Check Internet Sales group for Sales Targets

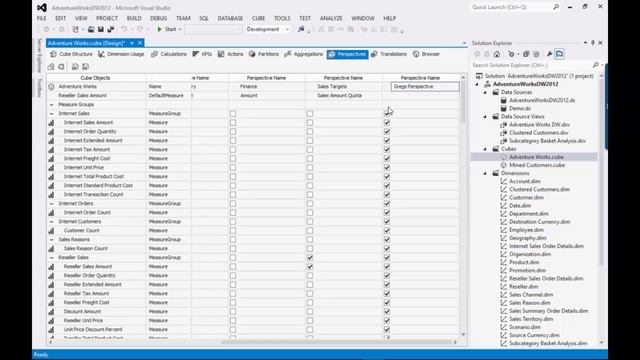click(310, 113)
